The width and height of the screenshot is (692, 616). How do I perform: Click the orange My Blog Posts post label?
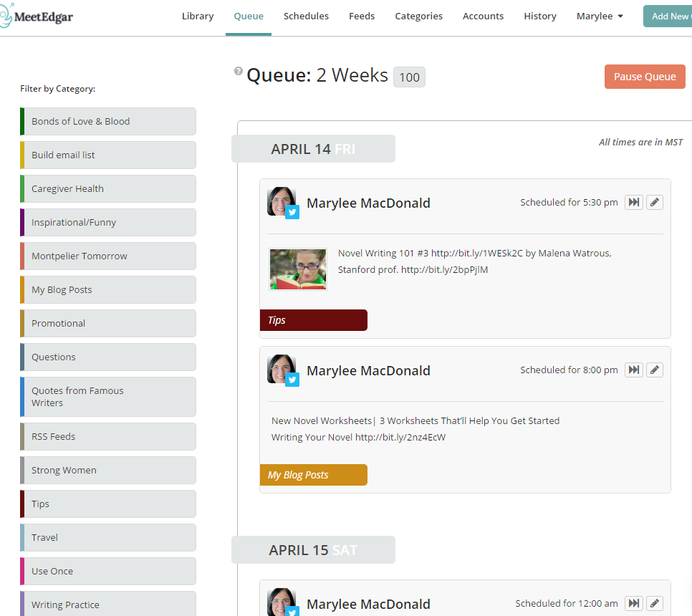click(x=313, y=475)
